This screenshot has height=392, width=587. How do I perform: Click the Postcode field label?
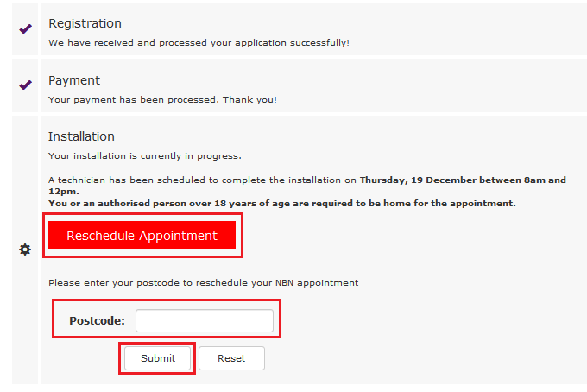(97, 321)
